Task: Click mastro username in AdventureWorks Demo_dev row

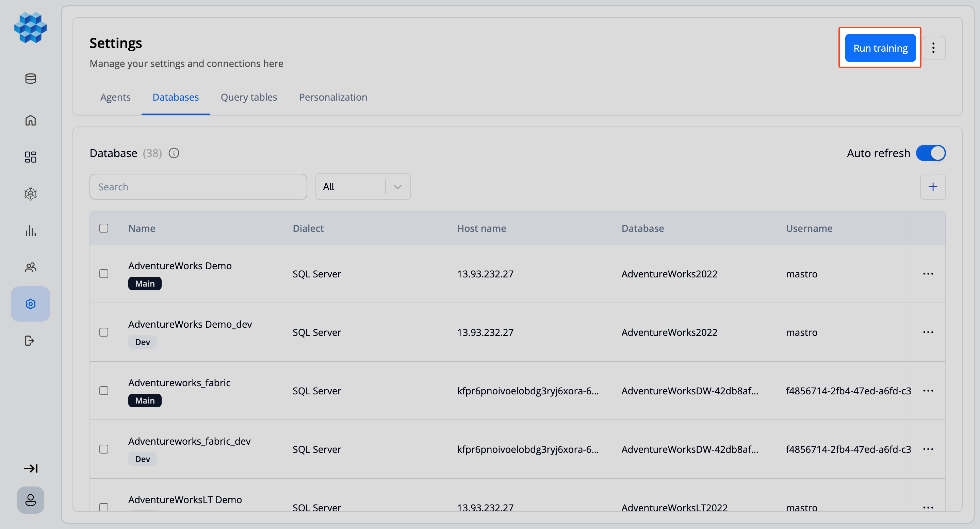Action: [x=802, y=332]
